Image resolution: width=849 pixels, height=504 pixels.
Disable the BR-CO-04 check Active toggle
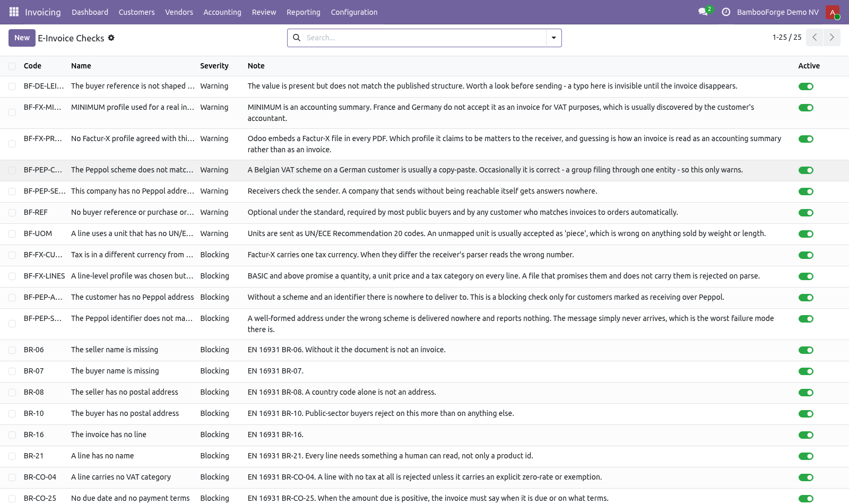click(806, 477)
